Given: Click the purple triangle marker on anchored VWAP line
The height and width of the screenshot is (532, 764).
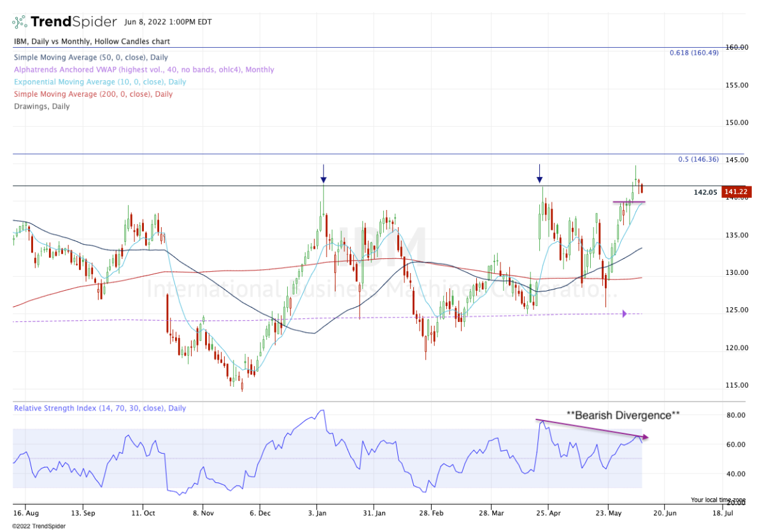Looking at the screenshot, I should [x=625, y=314].
